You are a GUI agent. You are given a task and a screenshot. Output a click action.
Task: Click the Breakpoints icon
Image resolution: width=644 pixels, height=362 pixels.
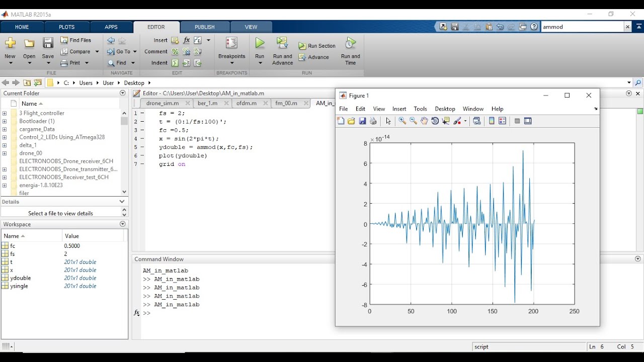click(231, 43)
